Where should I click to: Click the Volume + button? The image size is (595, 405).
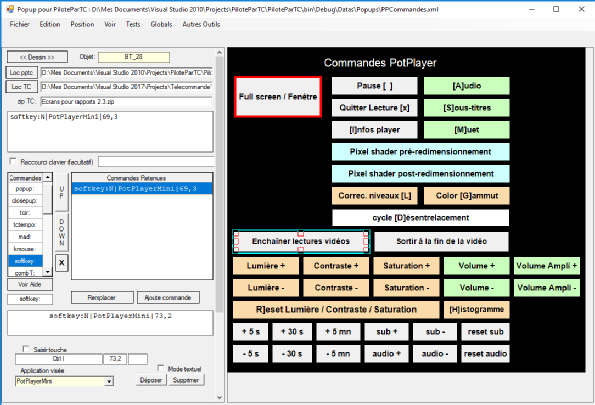(x=477, y=266)
